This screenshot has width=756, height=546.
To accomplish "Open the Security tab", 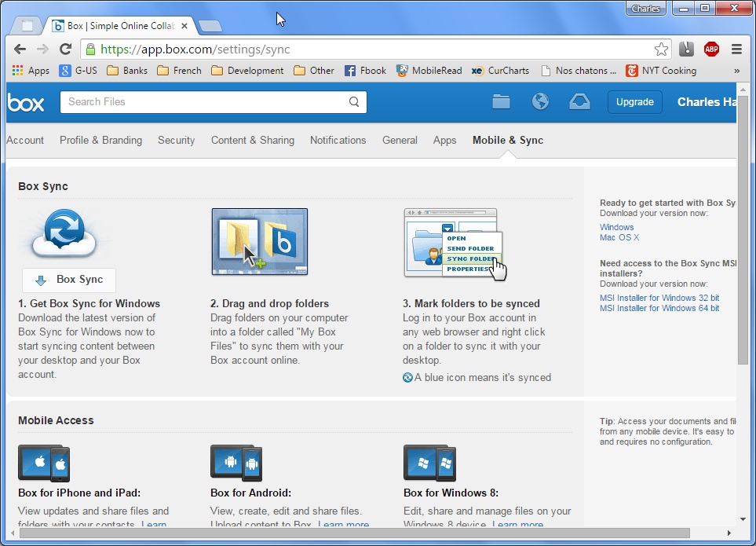I will 177,141.
